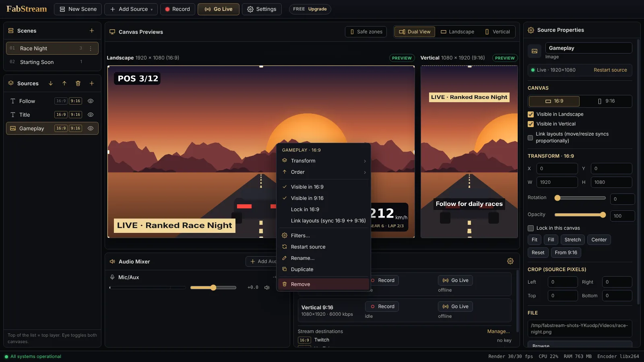Uncheck Visible in Landscape
The height and width of the screenshot is (362, 644).
coord(530,114)
